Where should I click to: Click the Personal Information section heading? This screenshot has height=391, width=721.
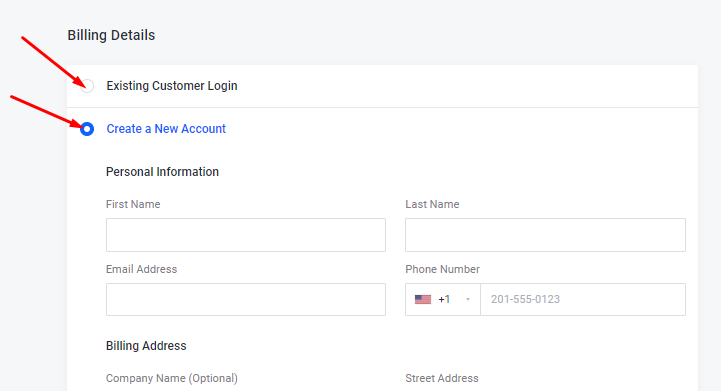pyautogui.click(x=162, y=172)
